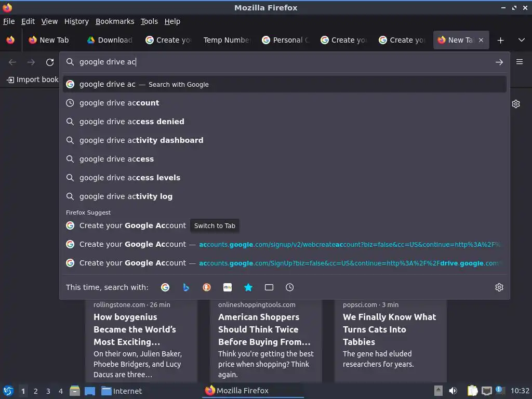Open search settings gear in the dropdown

tap(499, 287)
